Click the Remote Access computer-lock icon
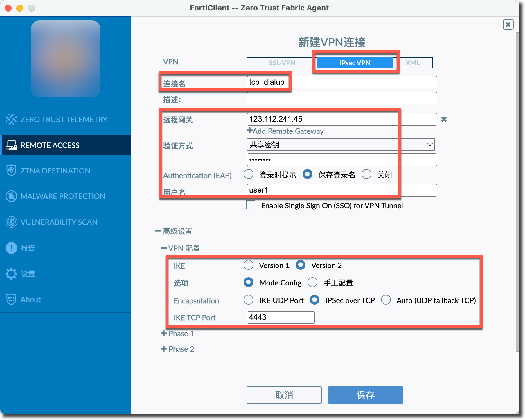Image resolution: width=525 pixels, height=420 pixels. tap(11, 145)
